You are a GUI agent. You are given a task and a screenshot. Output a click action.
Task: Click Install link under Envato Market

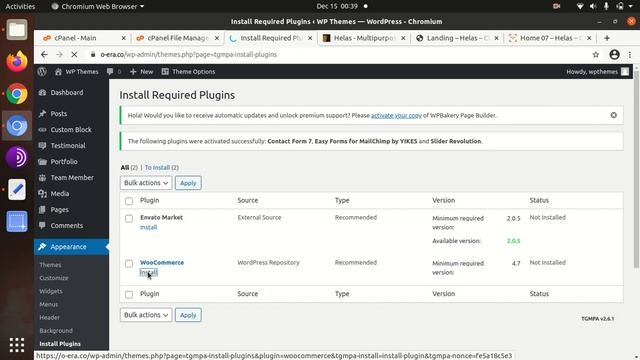click(x=148, y=227)
